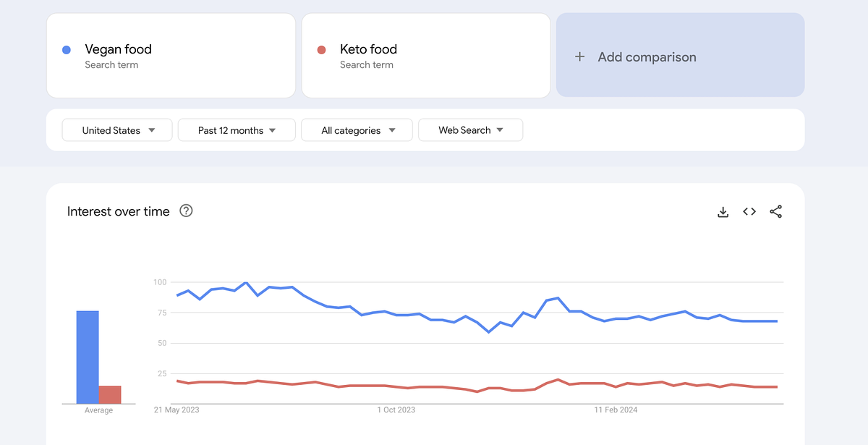Click the red Average bar for Keto food
This screenshot has height=445, width=868.
click(111, 393)
